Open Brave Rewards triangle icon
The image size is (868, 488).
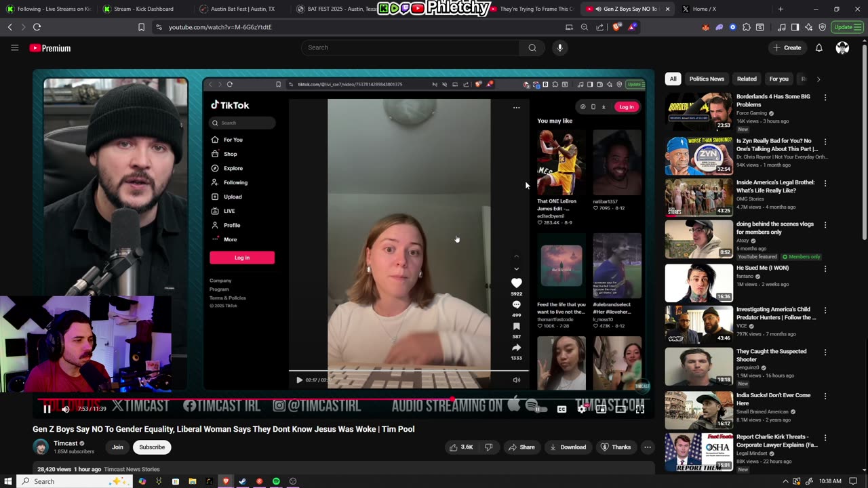pos(632,27)
